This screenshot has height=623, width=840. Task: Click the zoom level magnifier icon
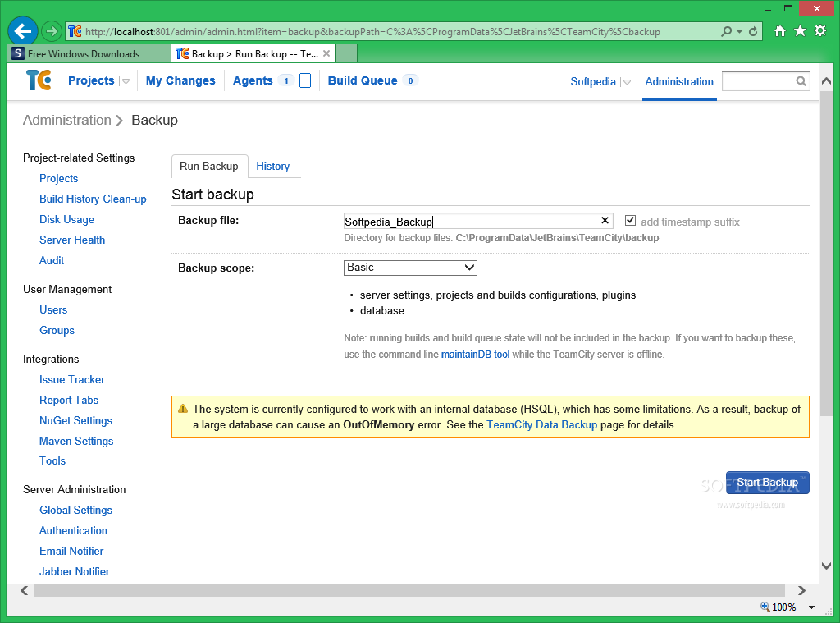pos(765,607)
